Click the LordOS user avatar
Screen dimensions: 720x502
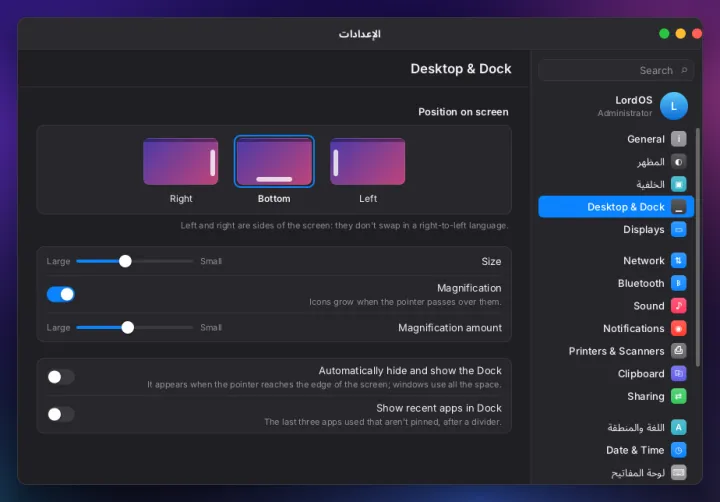click(x=674, y=106)
